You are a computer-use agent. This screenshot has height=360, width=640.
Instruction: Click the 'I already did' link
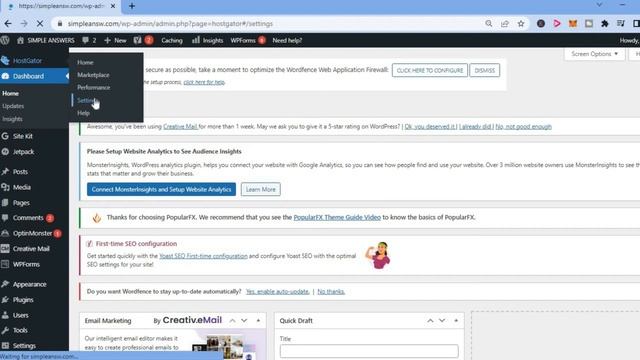tap(476, 127)
